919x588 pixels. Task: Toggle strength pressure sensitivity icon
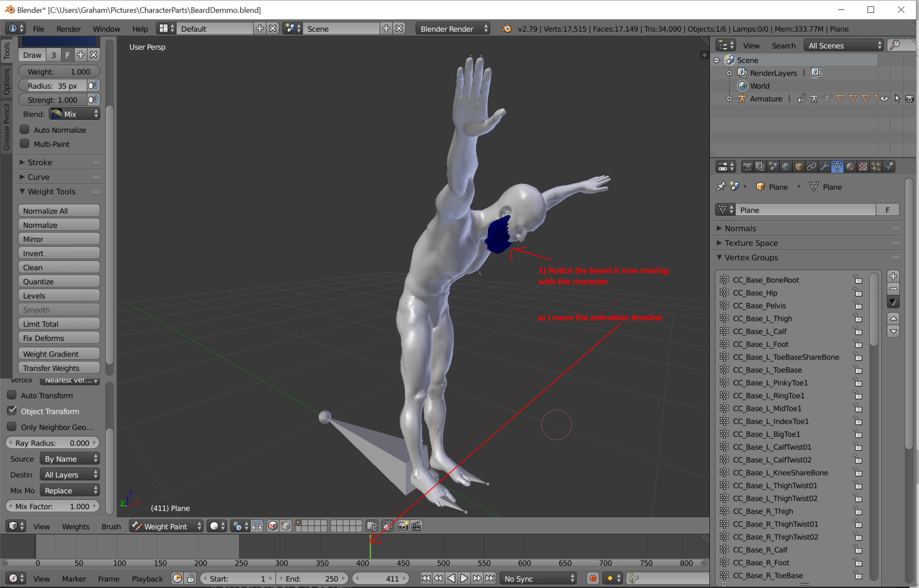[93, 100]
